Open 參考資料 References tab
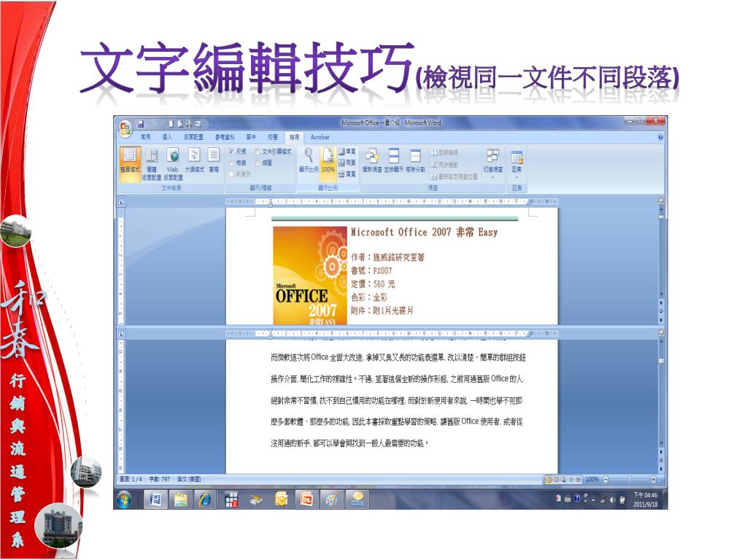747x560 pixels. click(225, 137)
